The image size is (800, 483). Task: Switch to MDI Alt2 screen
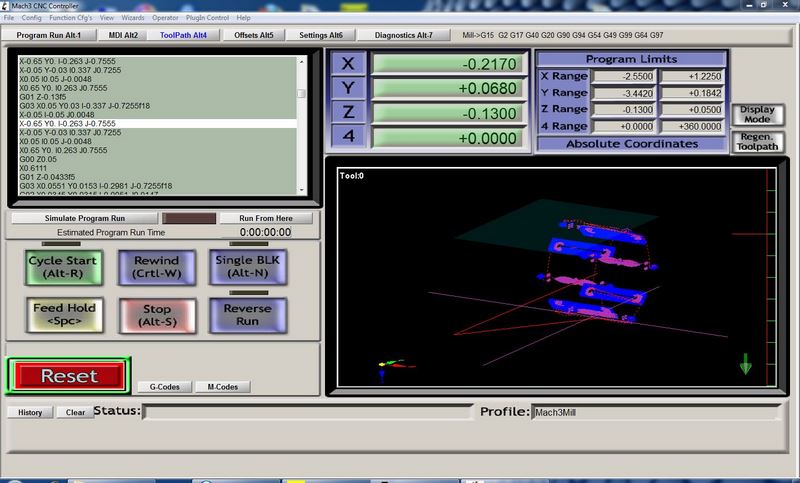tap(123, 35)
